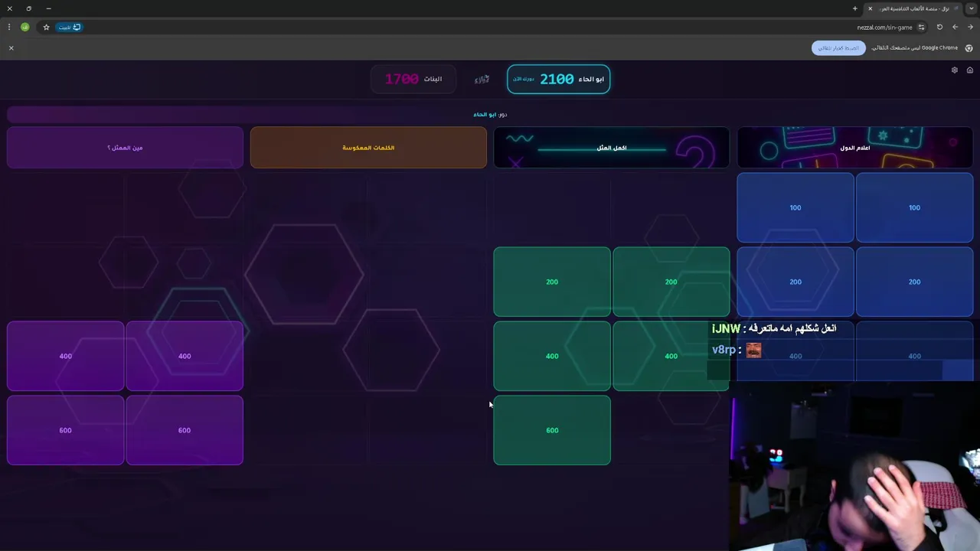Go forward in browser history
Viewport: 980px width, 551px height.
tap(970, 27)
